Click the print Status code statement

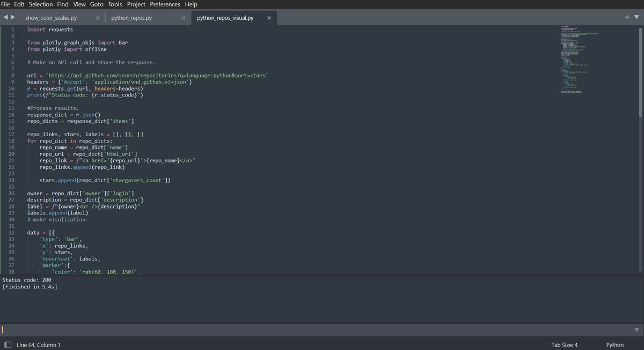[x=85, y=95]
